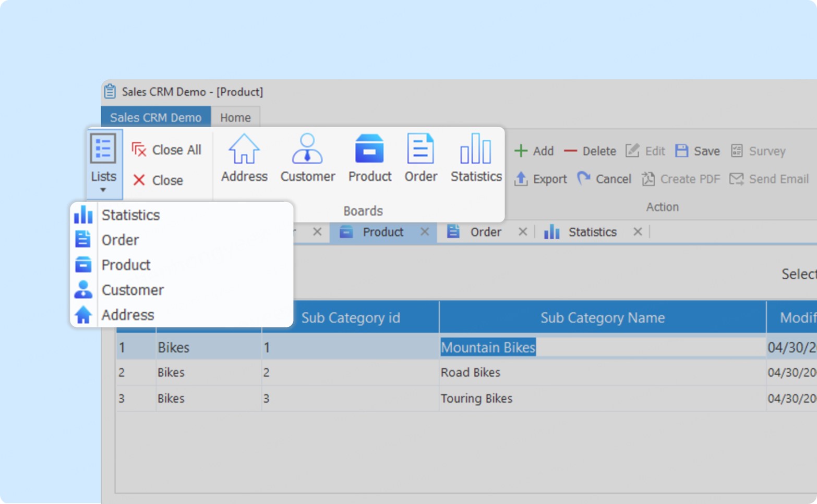Close the Statistics document tab
The image size is (817, 504).
638,232
